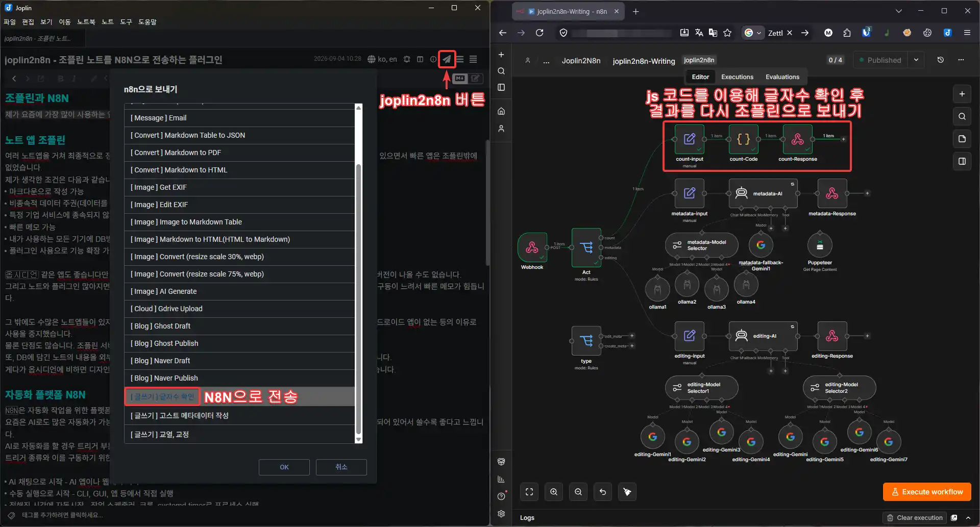
Task: Click the dialog list scroll-down arrow
Action: pos(358,439)
